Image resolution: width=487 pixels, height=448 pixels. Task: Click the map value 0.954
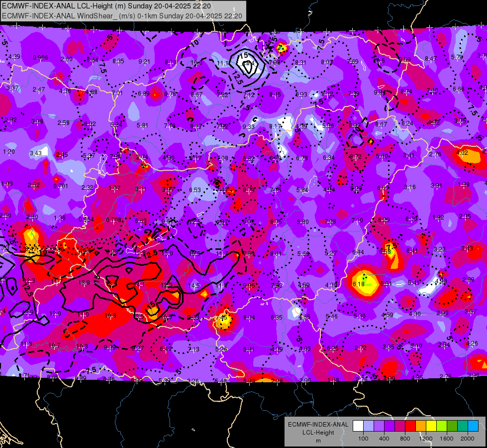87,220
